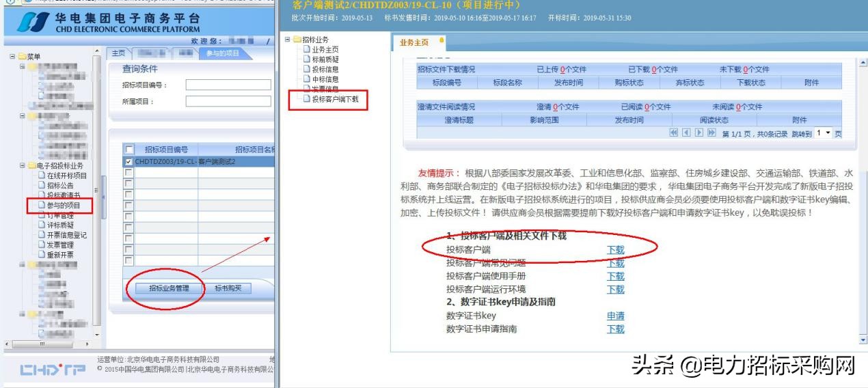Go to first page of clarification records
Screen dimensions: 868x388
pyautogui.click(x=674, y=133)
